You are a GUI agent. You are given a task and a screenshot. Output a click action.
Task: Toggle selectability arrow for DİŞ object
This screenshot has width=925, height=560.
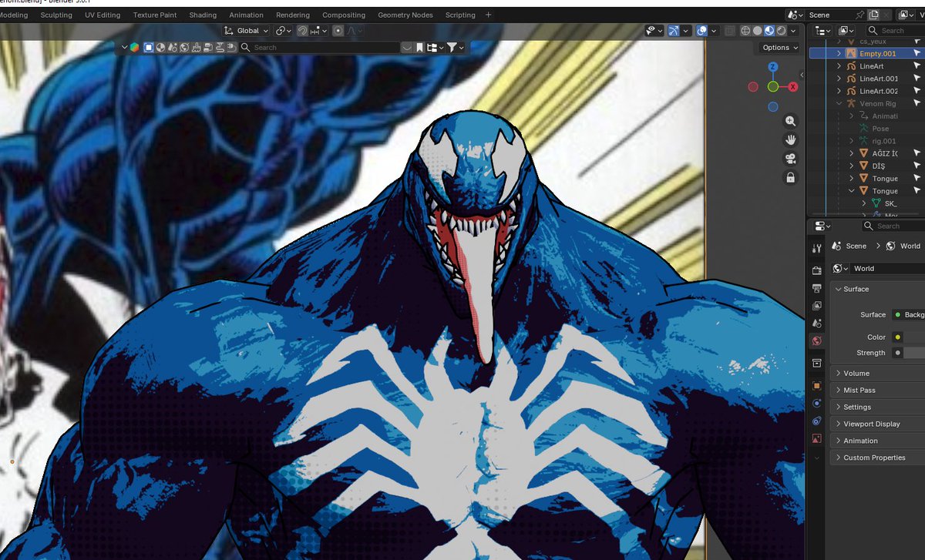[917, 166]
